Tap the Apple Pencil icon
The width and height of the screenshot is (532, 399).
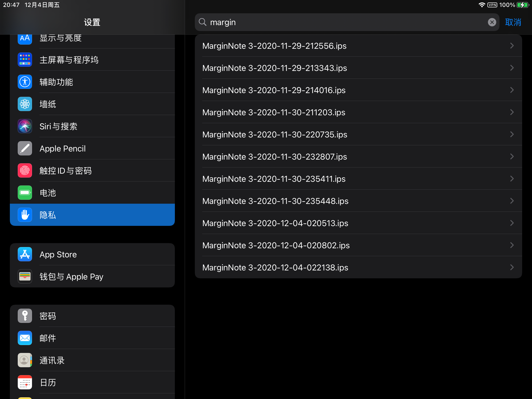point(25,148)
